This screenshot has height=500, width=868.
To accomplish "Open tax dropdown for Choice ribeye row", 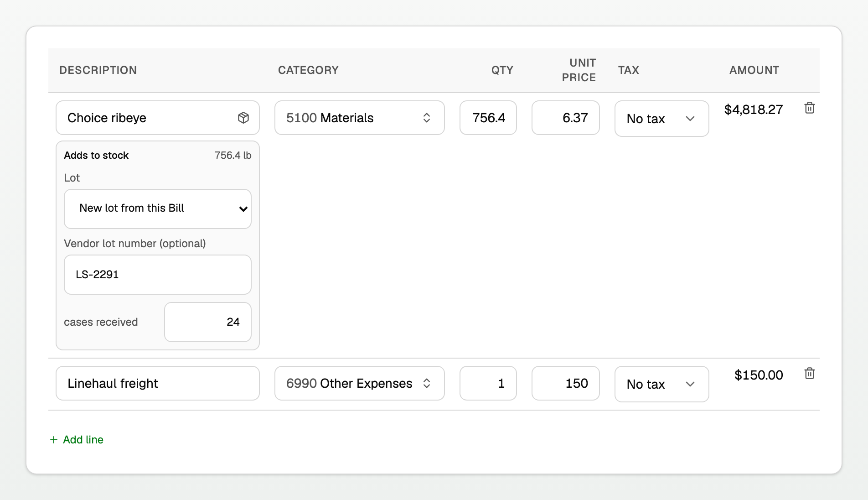I will [x=662, y=119].
